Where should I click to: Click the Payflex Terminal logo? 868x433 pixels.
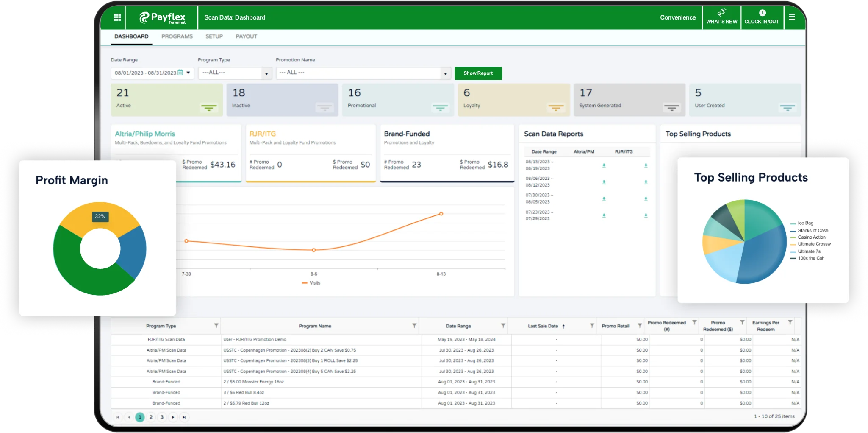162,17
